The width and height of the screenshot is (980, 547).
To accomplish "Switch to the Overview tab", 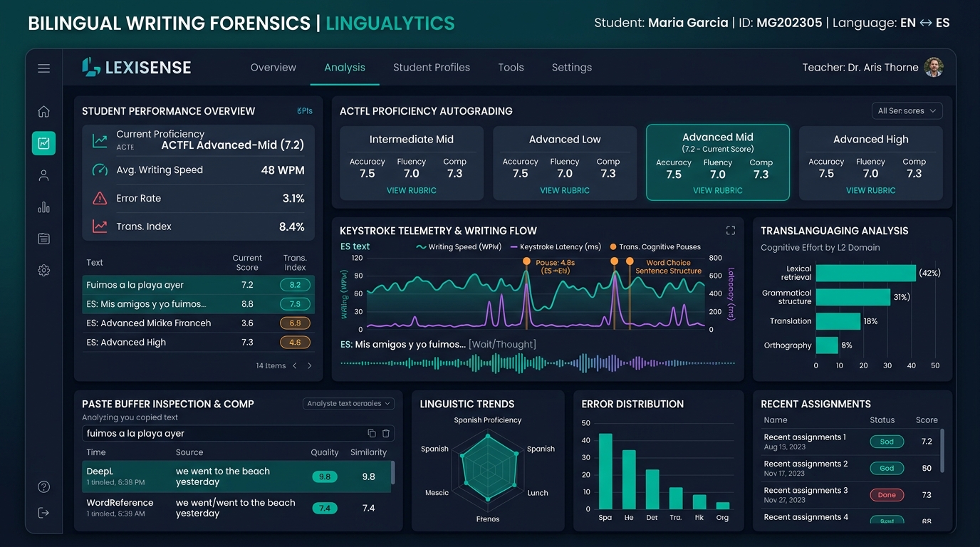I will [273, 68].
